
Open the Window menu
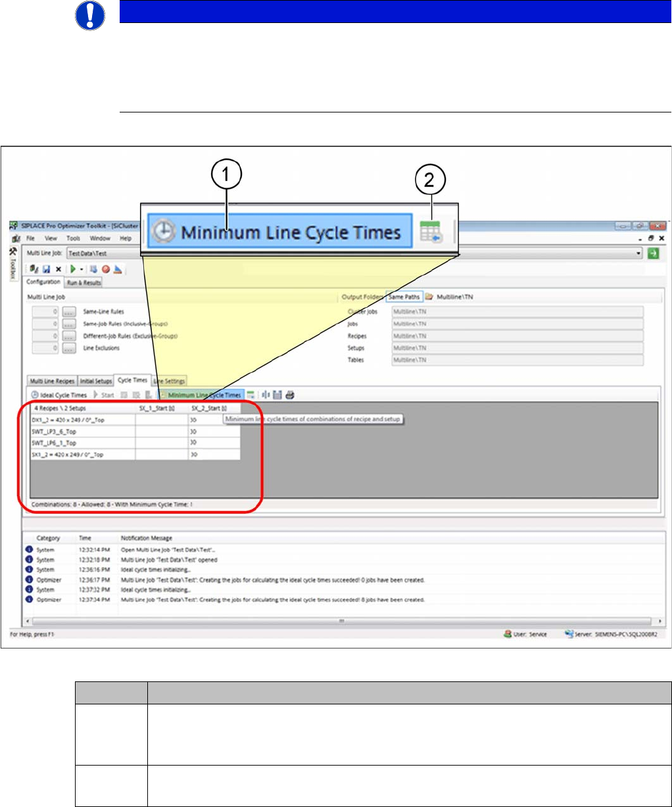pyautogui.click(x=100, y=238)
